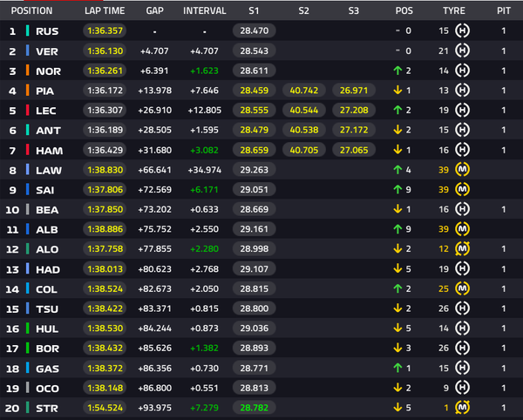Viewport: 523px width, 420px height.
Task: Click used medium tyre icon in STR row
Action: [x=462, y=407]
